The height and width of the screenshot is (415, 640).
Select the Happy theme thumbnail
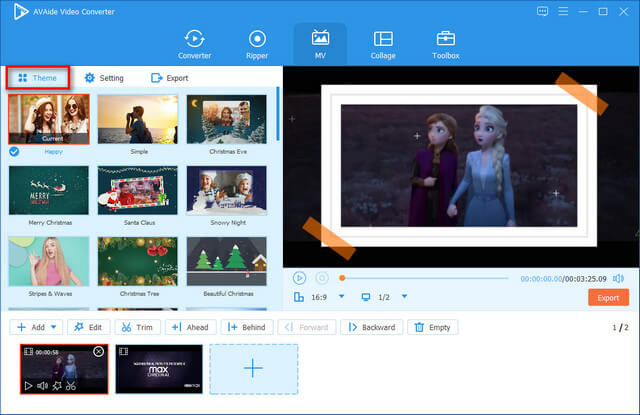coord(49,119)
